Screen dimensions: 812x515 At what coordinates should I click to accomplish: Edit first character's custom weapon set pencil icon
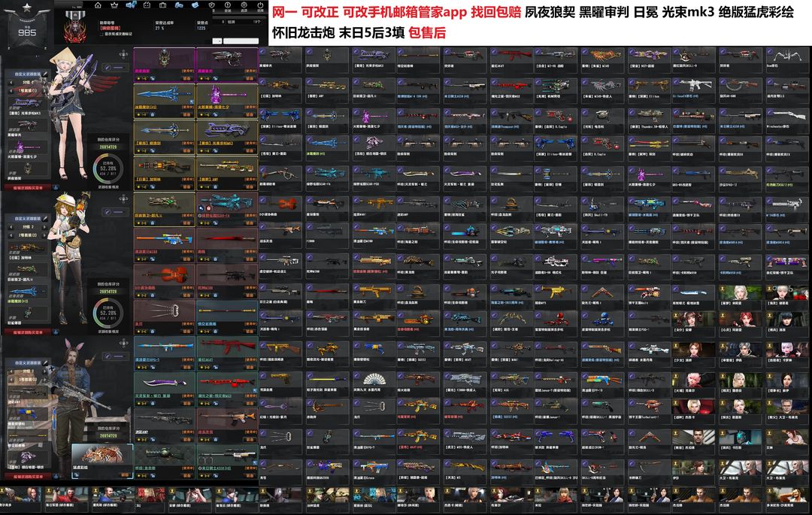point(46,74)
